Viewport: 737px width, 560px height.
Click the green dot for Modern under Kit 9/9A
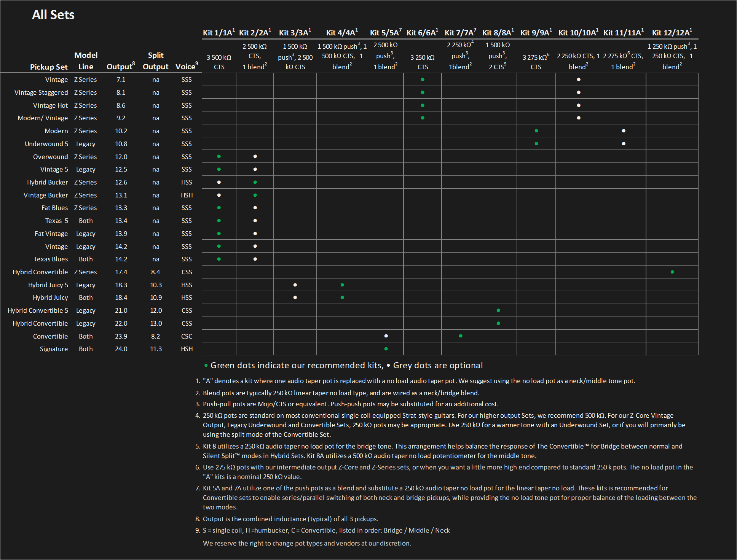pos(536,131)
